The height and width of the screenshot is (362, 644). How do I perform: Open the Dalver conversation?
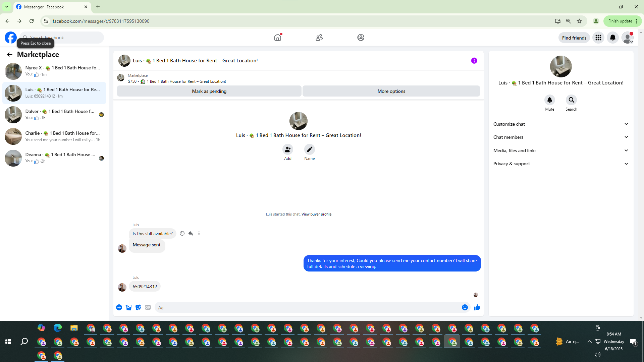coord(54,115)
